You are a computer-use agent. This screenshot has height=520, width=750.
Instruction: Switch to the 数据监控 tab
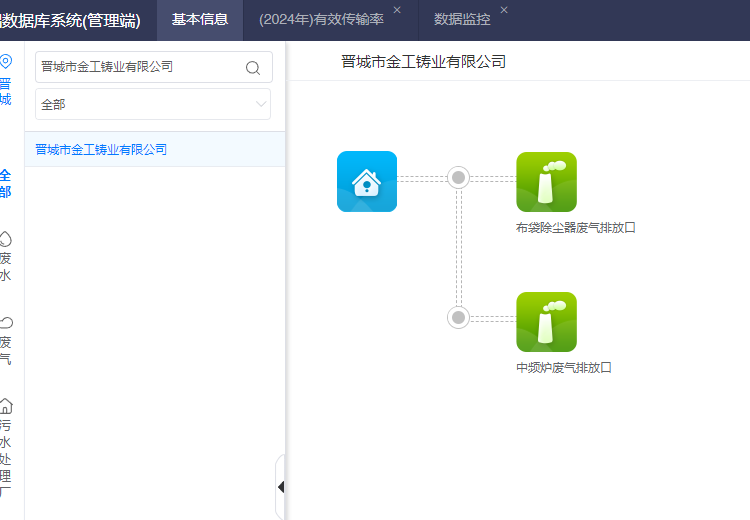coord(462,20)
